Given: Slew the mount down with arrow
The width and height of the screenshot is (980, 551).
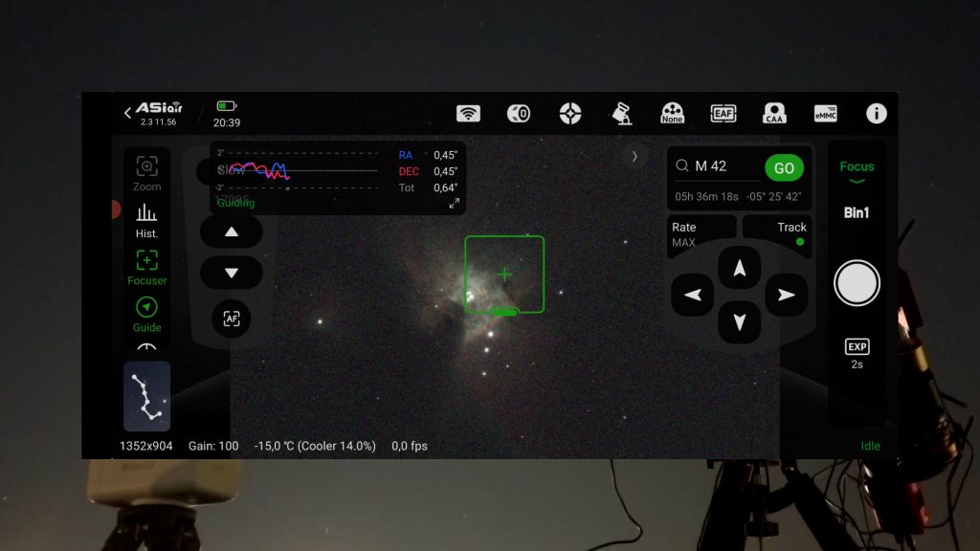Looking at the screenshot, I should tap(740, 321).
